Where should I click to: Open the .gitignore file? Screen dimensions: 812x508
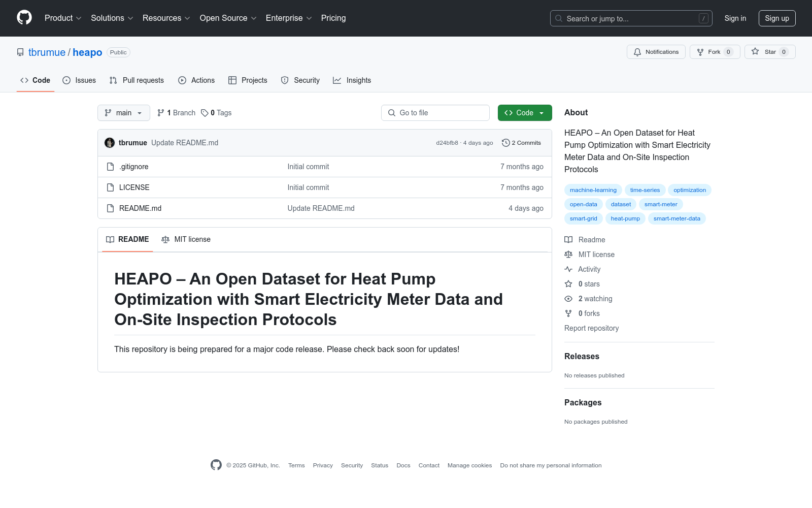(134, 167)
